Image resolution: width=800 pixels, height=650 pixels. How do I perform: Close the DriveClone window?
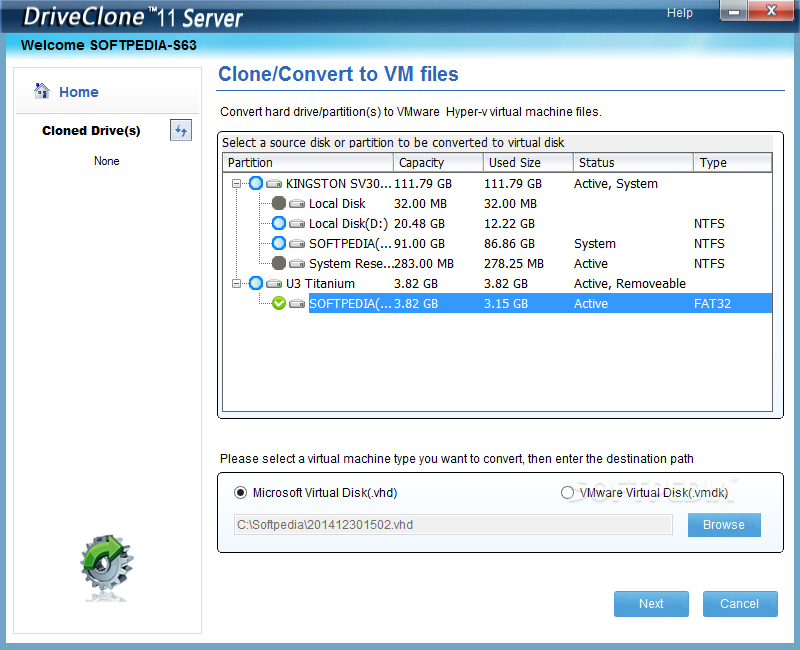tap(771, 11)
